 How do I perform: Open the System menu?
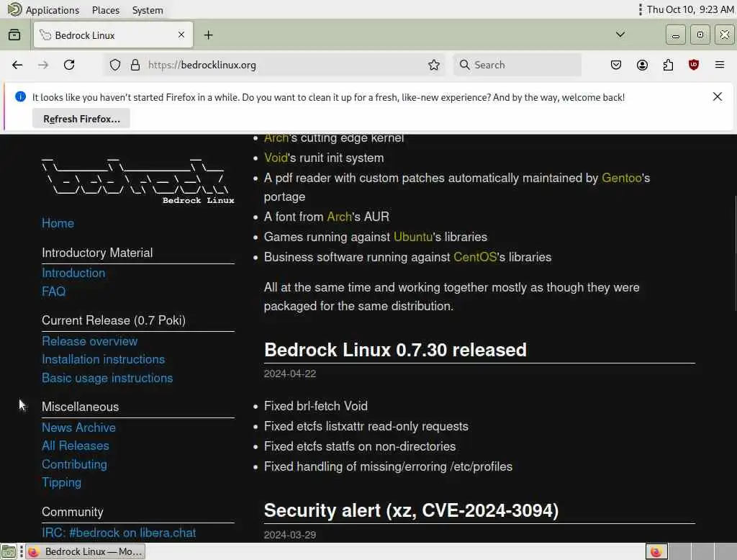click(148, 10)
